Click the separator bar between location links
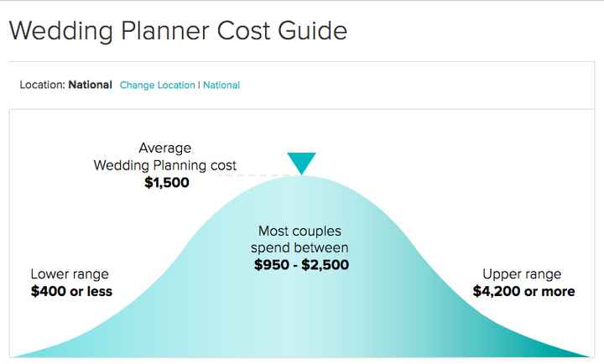 (x=199, y=86)
